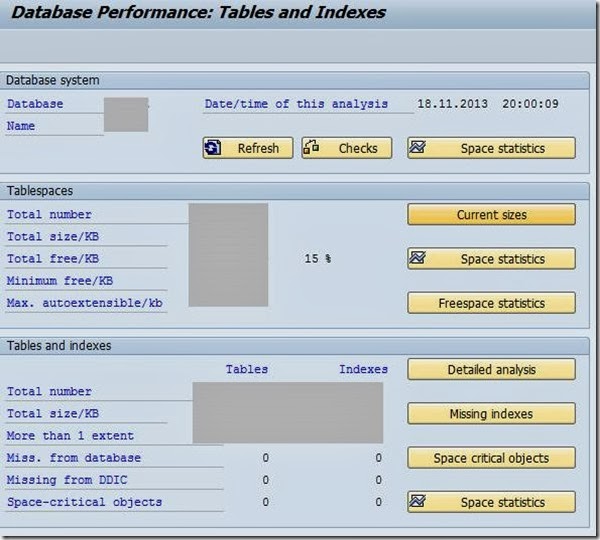Click the Refresh icon in Database system
Image resolution: width=600 pixels, height=540 pixels.
coord(214,148)
